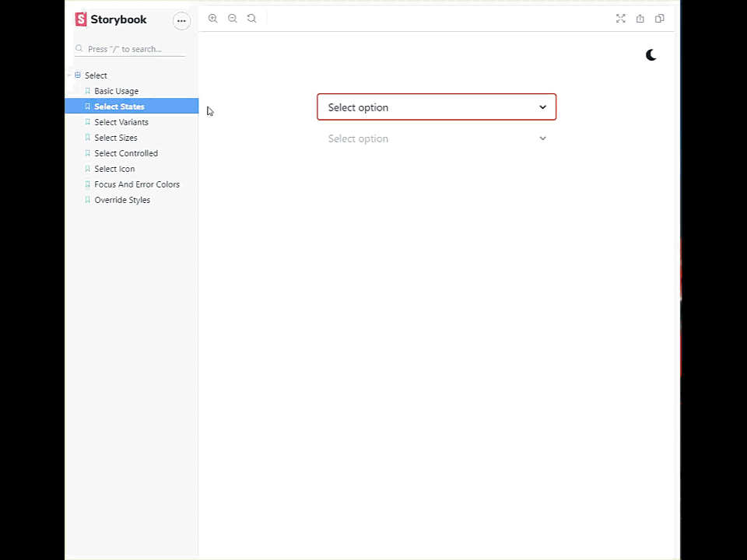Open the Select Sizes story
Screen dimensions: 747x560
pyautogui.click(x=115, y=138)
